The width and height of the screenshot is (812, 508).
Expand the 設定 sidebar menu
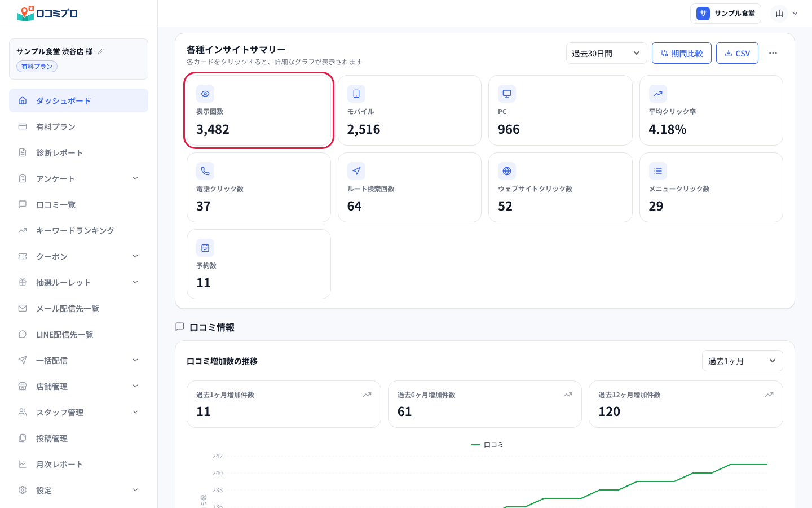[78, 490]
